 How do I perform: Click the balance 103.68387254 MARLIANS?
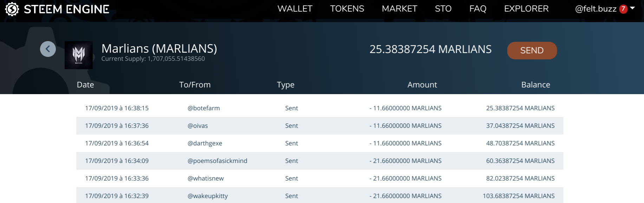[519, 196]
